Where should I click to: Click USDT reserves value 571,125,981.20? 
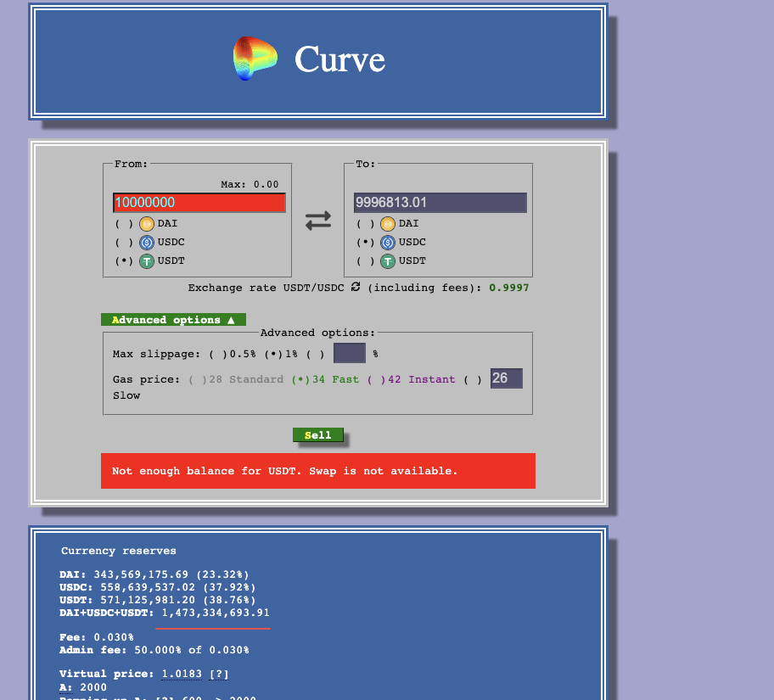tap(148, 600)
